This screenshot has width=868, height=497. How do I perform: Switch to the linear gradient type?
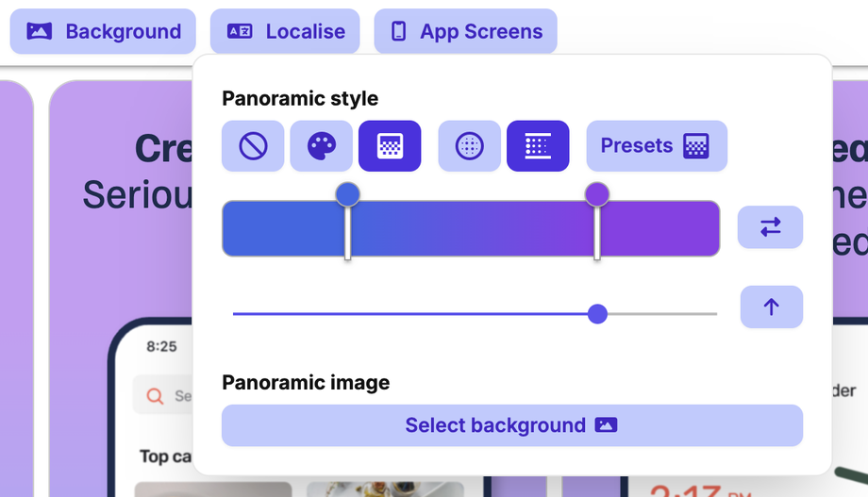538,146
